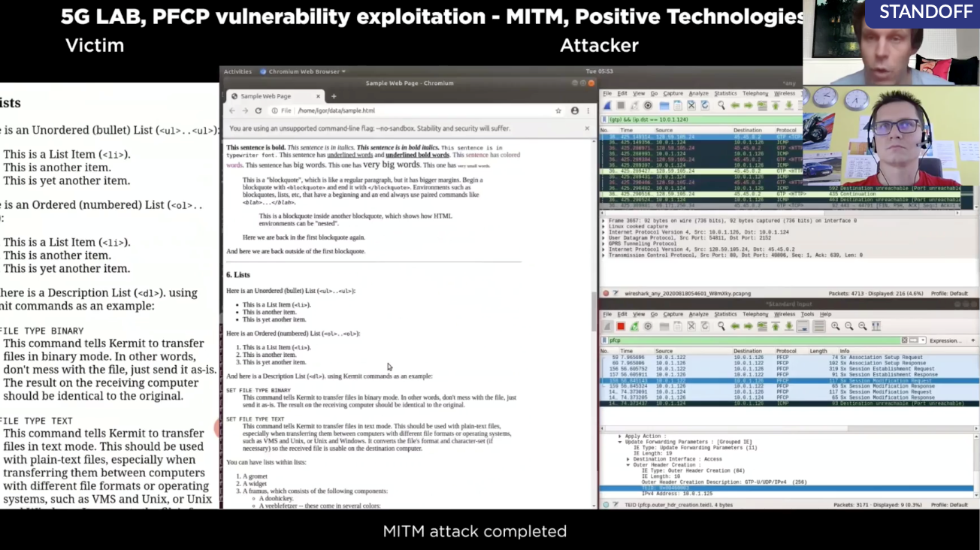Click zoom in icon in pfcp Wireshark toolbar
The width and height of the screenshot is (980, 550).
(835, 326)
